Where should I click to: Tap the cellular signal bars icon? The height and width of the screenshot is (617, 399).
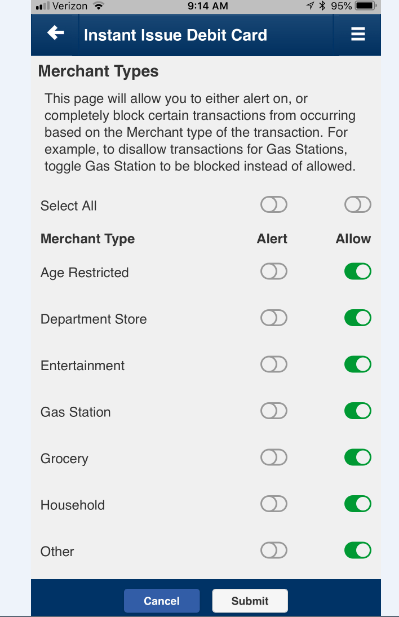click(42, 6)
